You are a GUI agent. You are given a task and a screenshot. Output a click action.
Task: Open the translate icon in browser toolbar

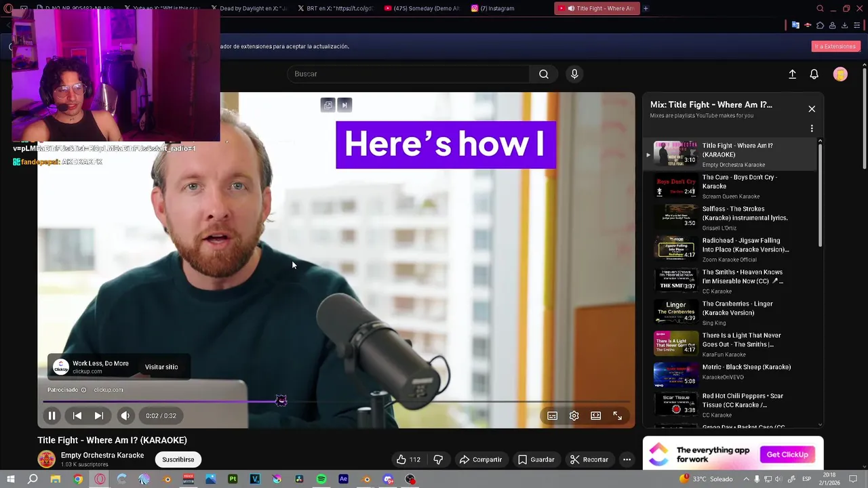[x=795, y=25]
